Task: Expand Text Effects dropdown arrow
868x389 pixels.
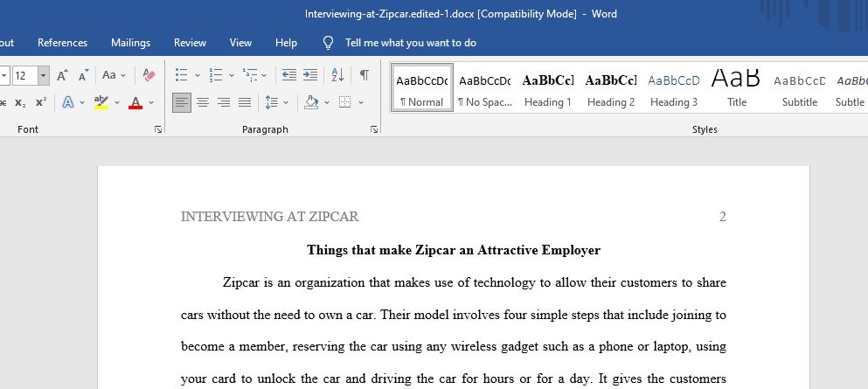Action: click(x=82, y=102)
